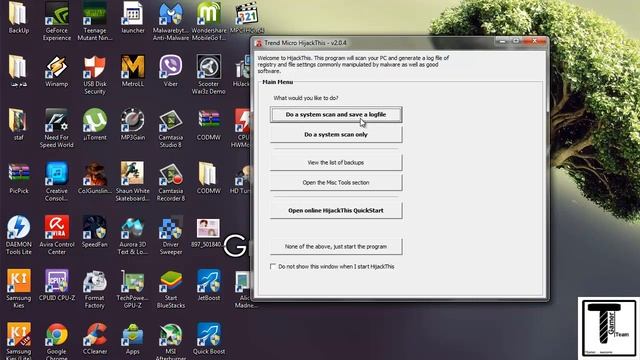
Task: Open the JetBoost desktop icon
Action: click(209, 285)
